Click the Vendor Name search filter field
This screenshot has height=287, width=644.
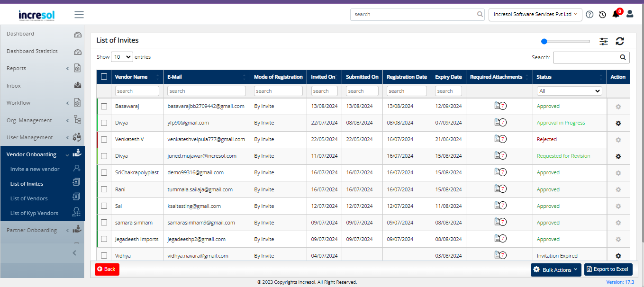[x=137, y=91]
